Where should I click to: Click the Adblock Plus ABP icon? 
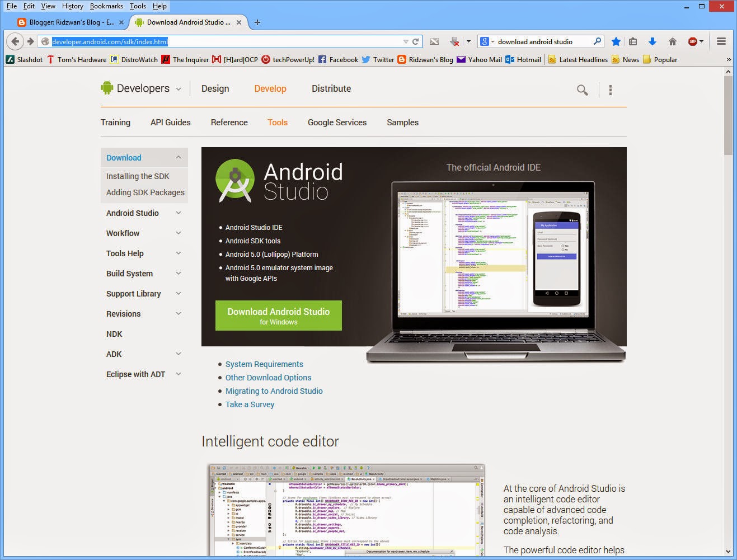point(693,41)
